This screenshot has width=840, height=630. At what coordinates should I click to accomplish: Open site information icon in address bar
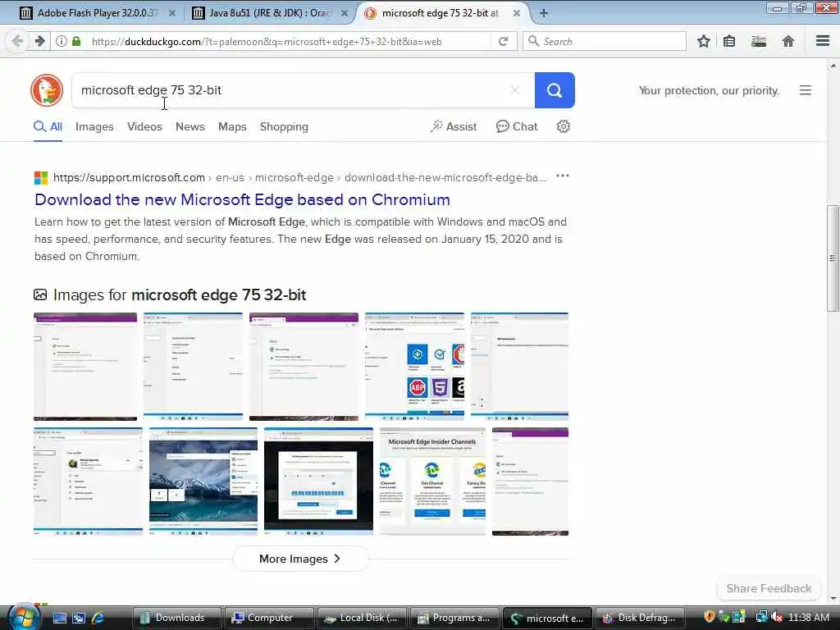click(x=62, y=41)
